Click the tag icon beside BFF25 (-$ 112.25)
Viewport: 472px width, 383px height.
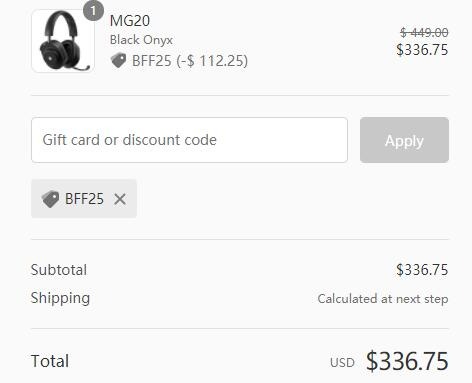[118, 60]
